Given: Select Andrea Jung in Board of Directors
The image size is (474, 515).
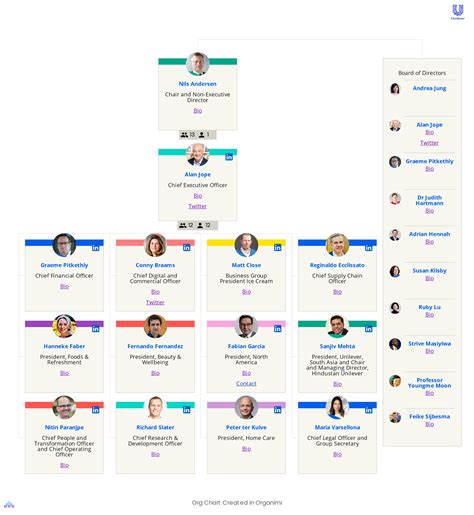Looking at the screenshot, I should [x=429, y=88].
